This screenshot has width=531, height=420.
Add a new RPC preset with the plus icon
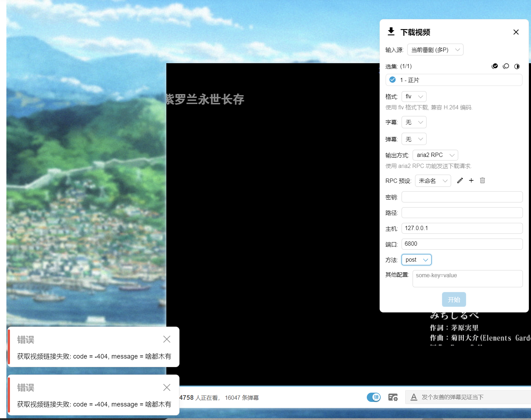[x=471, y=180]
